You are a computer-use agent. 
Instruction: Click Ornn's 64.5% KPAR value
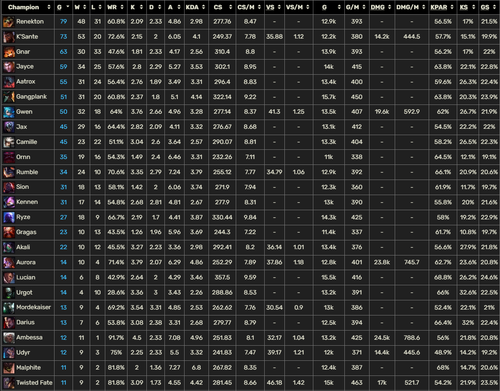click(443, 157)
